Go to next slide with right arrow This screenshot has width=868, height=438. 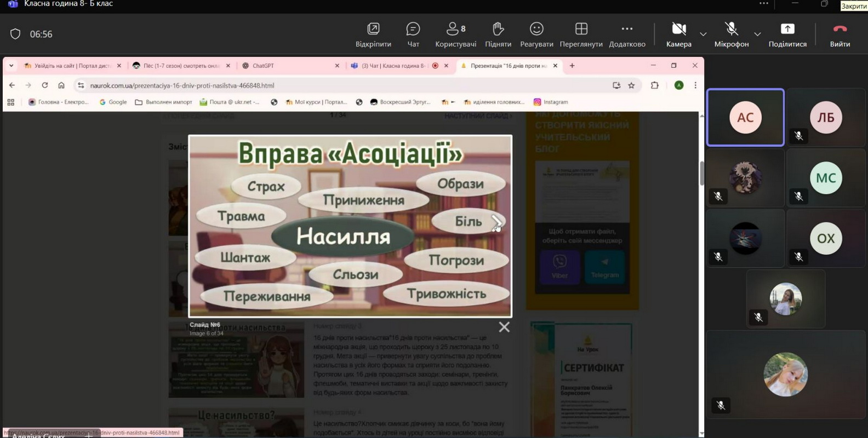(496, 221)
